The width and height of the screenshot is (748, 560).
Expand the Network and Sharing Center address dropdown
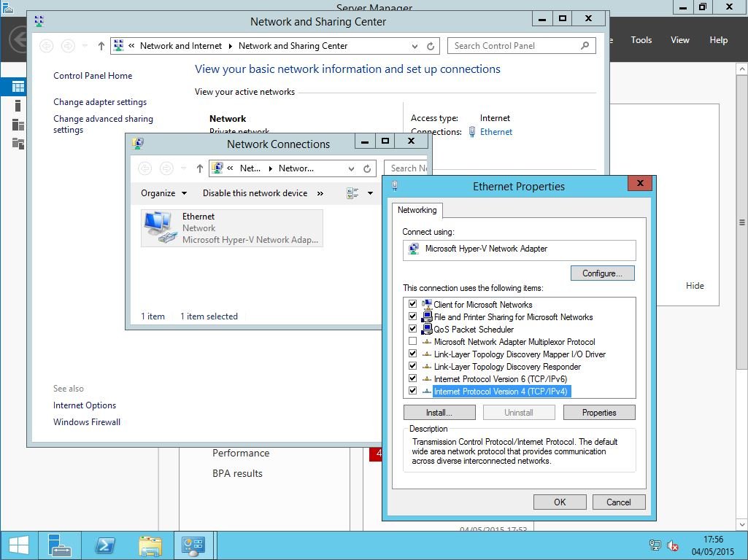(x=415, y=46)
